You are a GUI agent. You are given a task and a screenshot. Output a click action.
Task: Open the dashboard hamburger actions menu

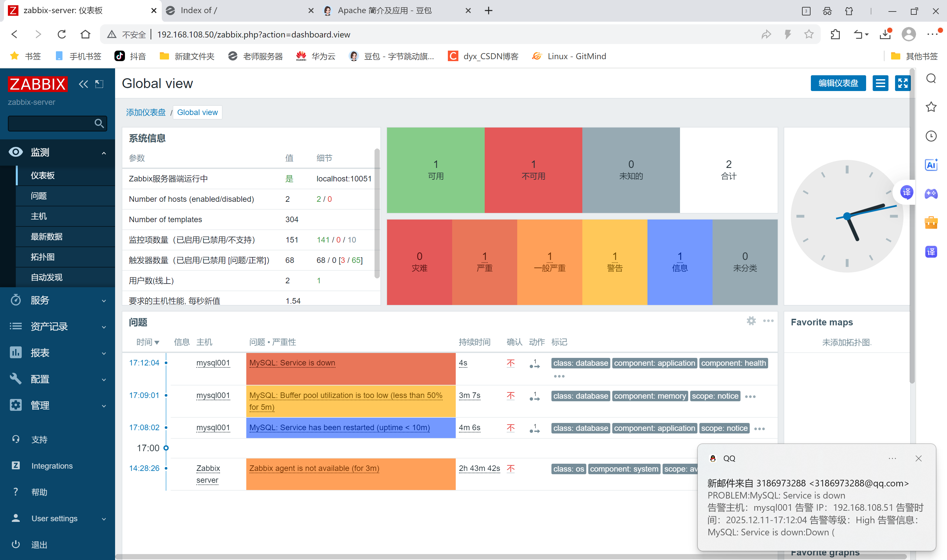pyautogui.click(x=880, y=83)
